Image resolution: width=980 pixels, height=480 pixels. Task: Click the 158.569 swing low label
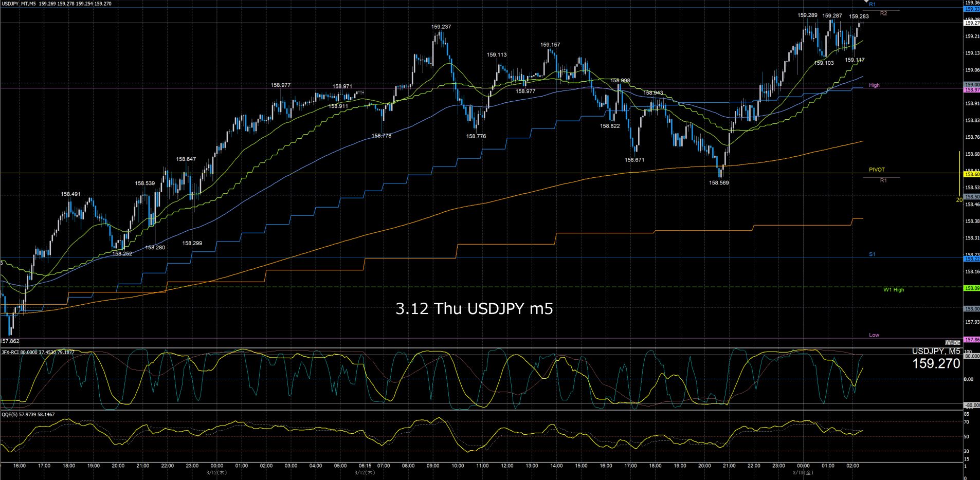(x=719, y=182)
